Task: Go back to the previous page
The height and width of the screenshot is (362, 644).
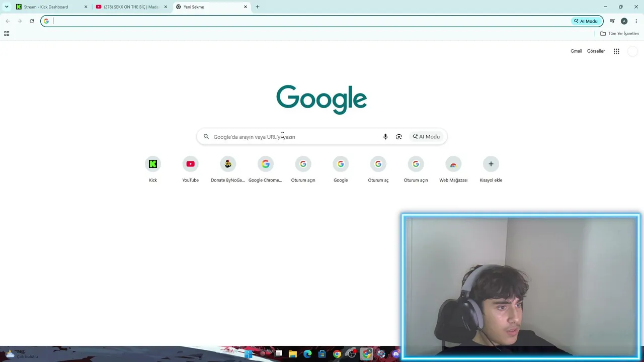Action: [x=8, y=21]
